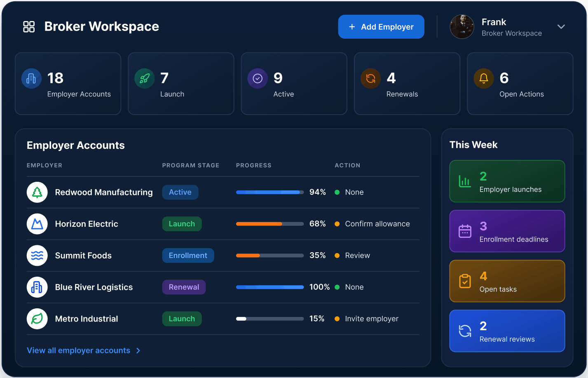Click Metro Industrial's 15% progress bar
This screenshot has width=588, height=378.
pyautogui.click(x=270, y=319)
